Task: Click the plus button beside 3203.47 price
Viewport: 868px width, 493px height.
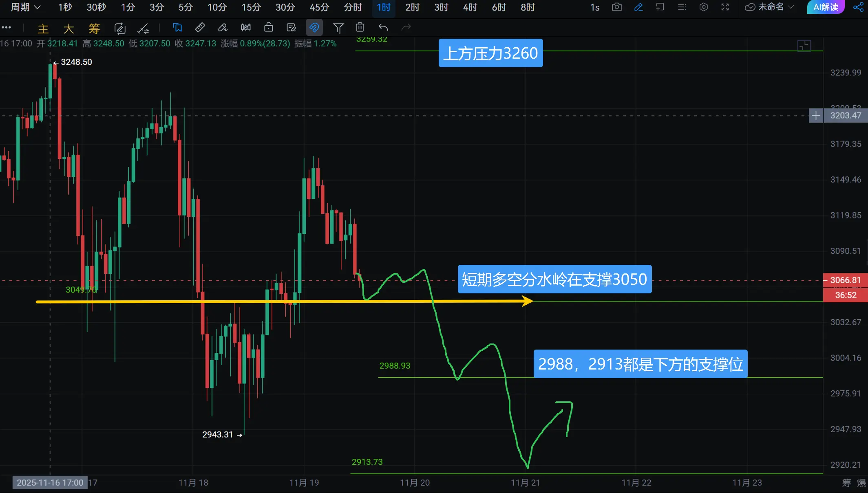Action: [x=816, y=116]
